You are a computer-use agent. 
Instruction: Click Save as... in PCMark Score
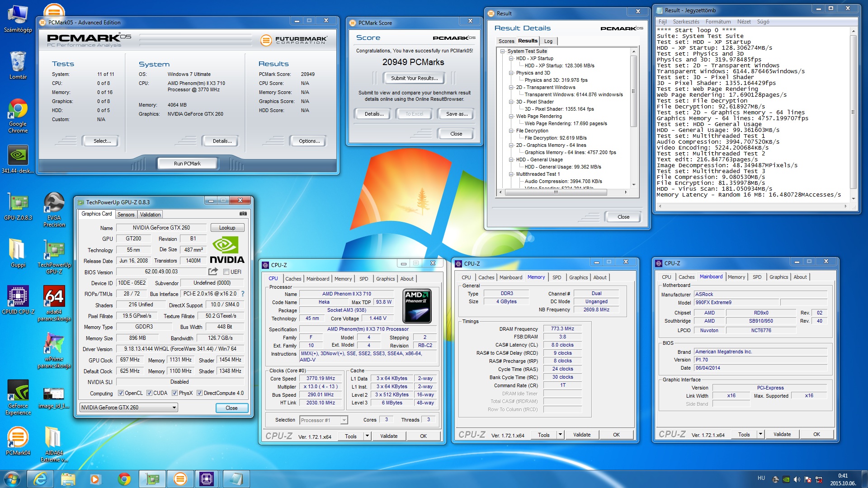click(x=457, y=114)
